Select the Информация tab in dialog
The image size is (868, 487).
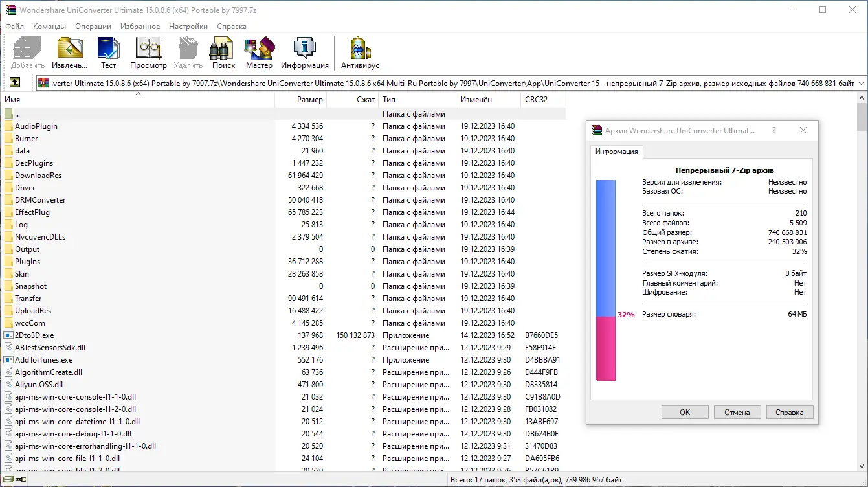617,152
